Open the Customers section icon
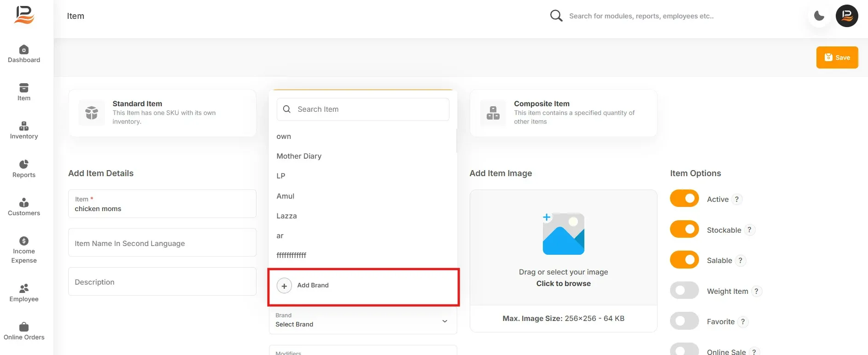Image resolution: width=868 pixels, height=355 pixels. tap(24, 203)
